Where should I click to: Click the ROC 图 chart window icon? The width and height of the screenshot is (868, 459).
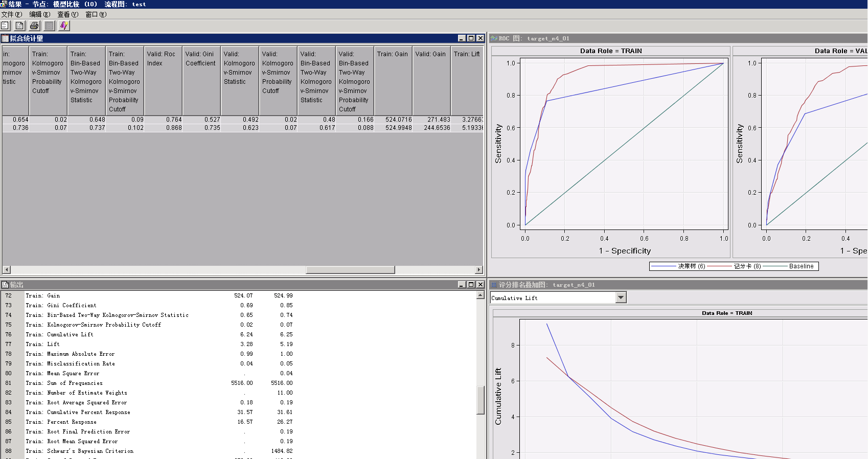tap(494, 38)
